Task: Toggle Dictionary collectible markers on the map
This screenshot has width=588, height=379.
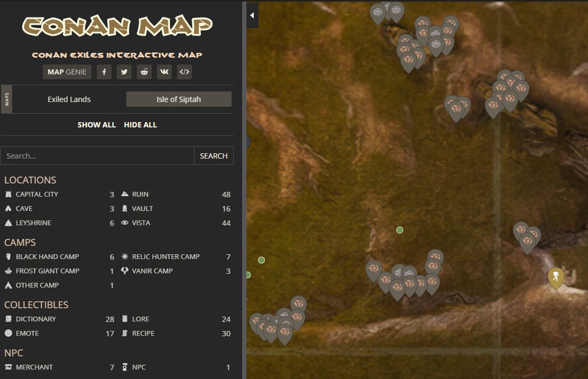Action: tap(7, 319)
